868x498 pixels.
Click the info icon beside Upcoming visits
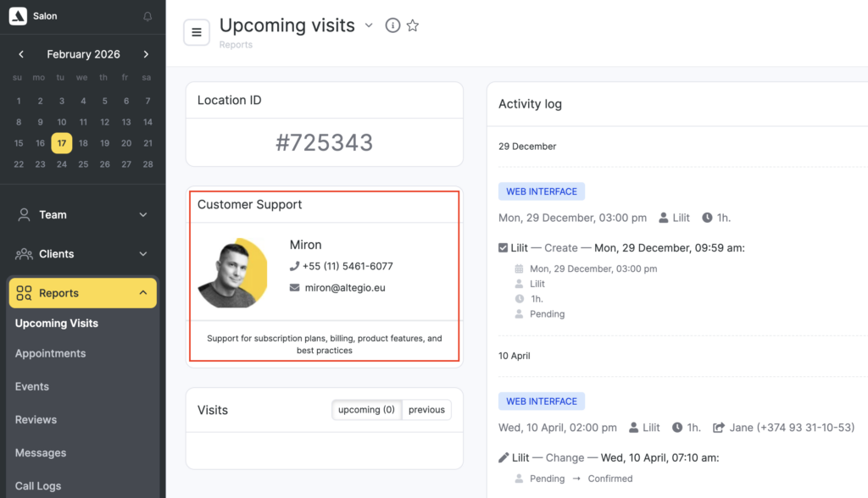[392, 25]
